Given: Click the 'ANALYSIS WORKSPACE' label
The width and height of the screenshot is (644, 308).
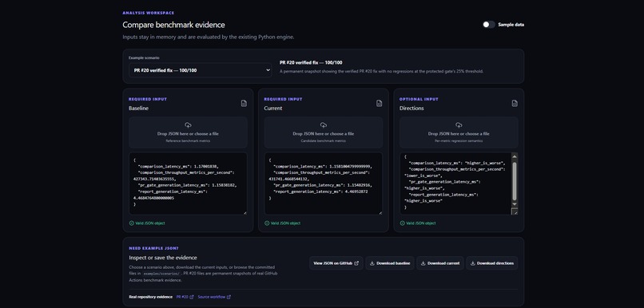Looking at the screenshot, I should [149, 13].
